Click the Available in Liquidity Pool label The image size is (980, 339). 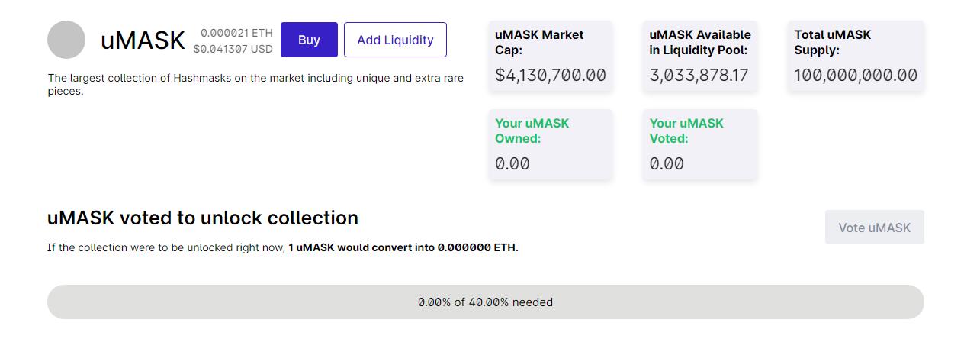pos(699,42)
